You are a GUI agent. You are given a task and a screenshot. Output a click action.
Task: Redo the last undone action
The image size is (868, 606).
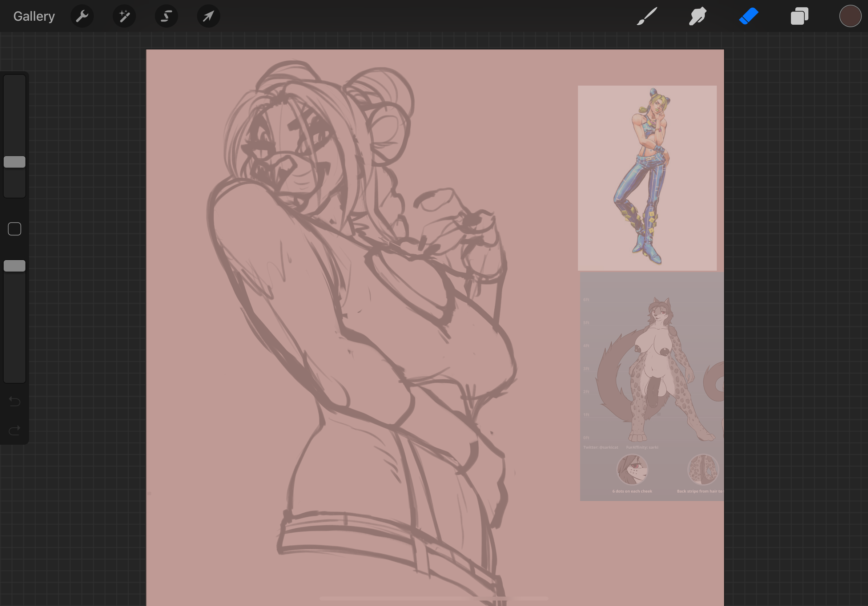[x=15, y=430]
